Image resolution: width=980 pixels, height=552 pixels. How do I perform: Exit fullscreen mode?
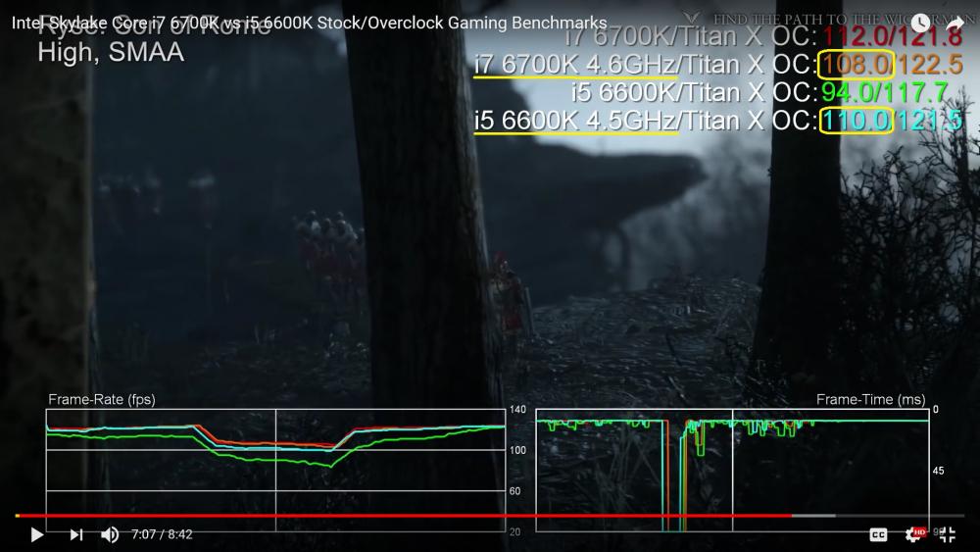click(948, 534)
